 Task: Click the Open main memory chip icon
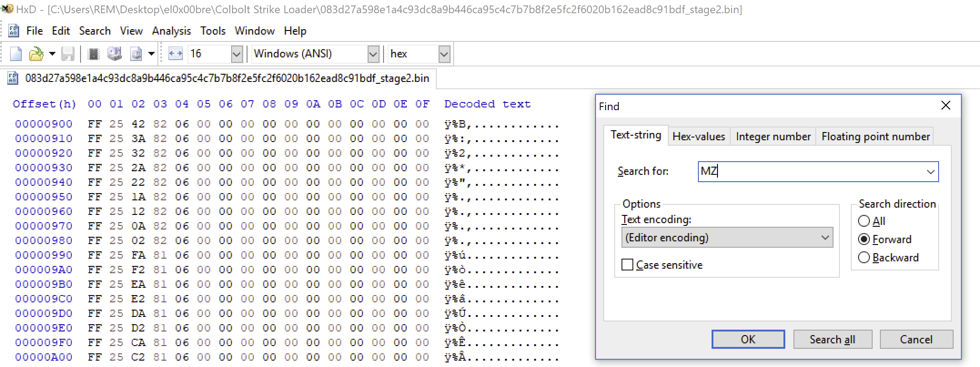click(x=93, y=54)
